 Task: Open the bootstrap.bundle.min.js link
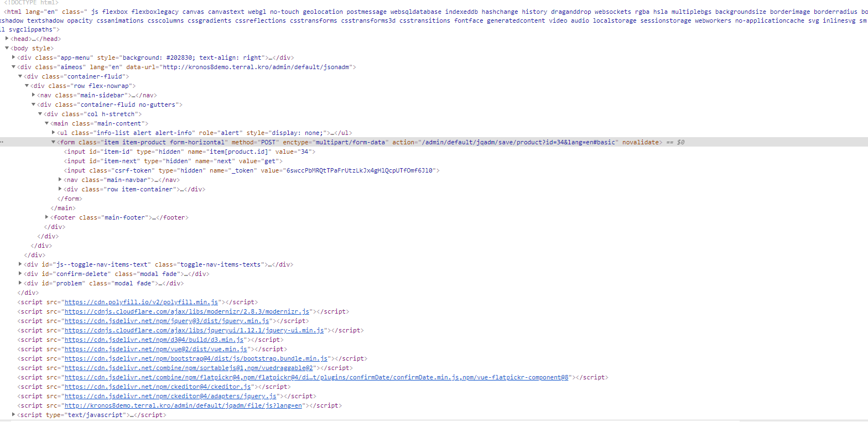coord(196,358)
